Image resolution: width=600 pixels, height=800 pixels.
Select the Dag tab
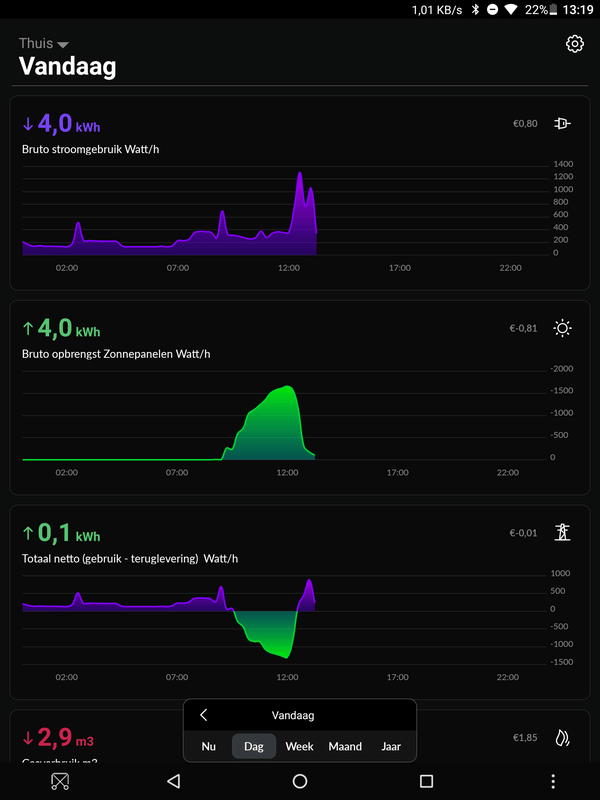(x=254, y=746)
